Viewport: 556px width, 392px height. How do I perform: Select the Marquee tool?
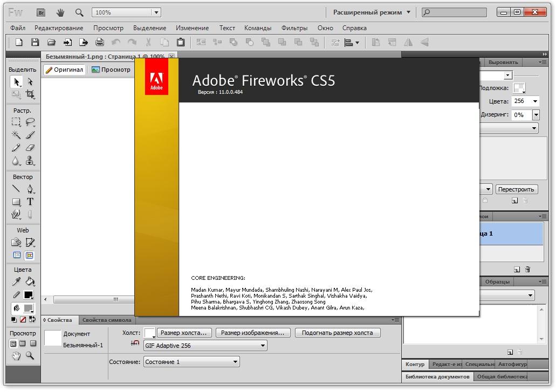(x=16, y=122)
